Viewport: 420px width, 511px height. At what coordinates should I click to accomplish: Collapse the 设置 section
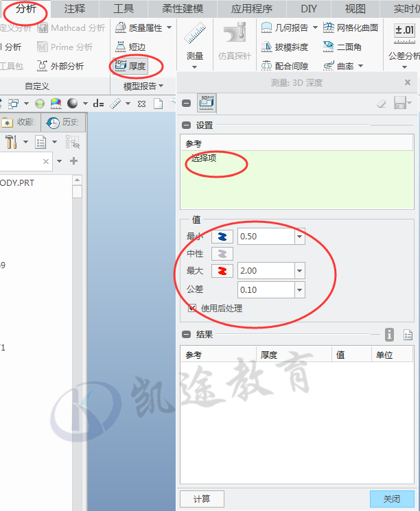[186, 125]
